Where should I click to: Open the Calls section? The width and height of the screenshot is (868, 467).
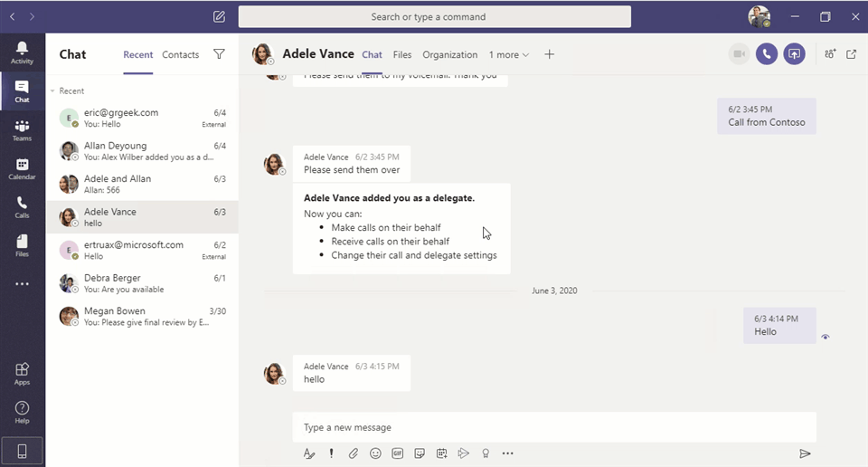coord(22,207)
